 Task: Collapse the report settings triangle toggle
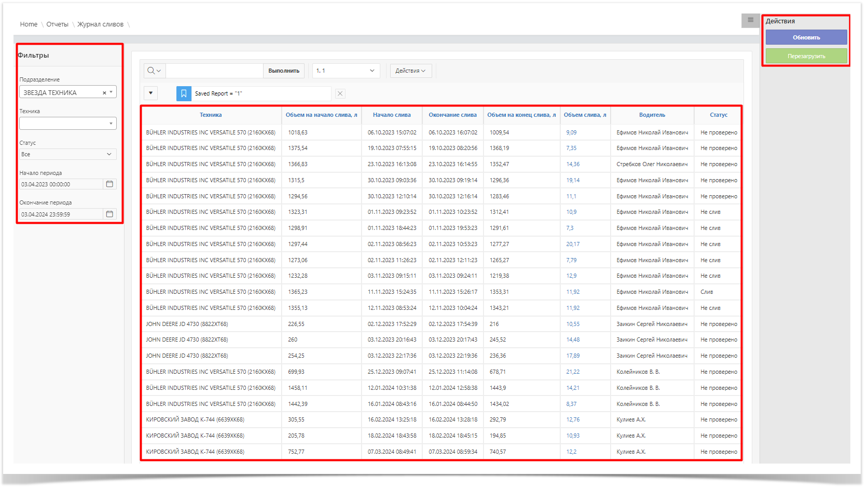[x=150, y=93]
